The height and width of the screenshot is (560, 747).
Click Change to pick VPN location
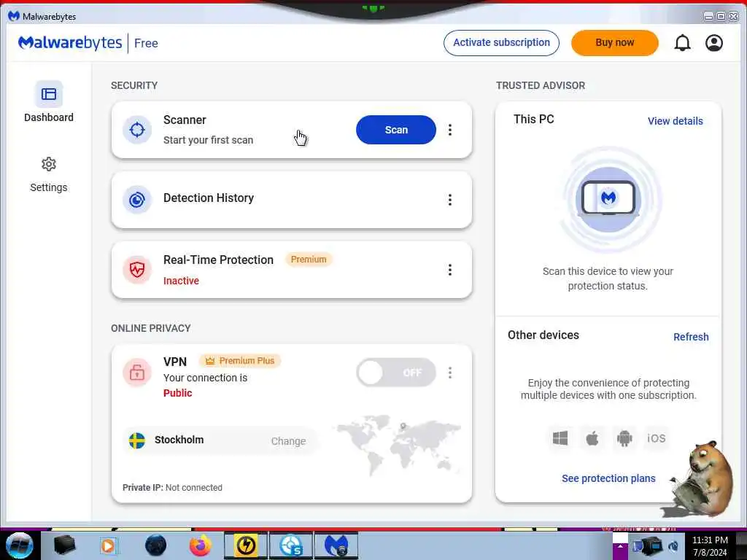pyautogui.click(x=288, y=441)
